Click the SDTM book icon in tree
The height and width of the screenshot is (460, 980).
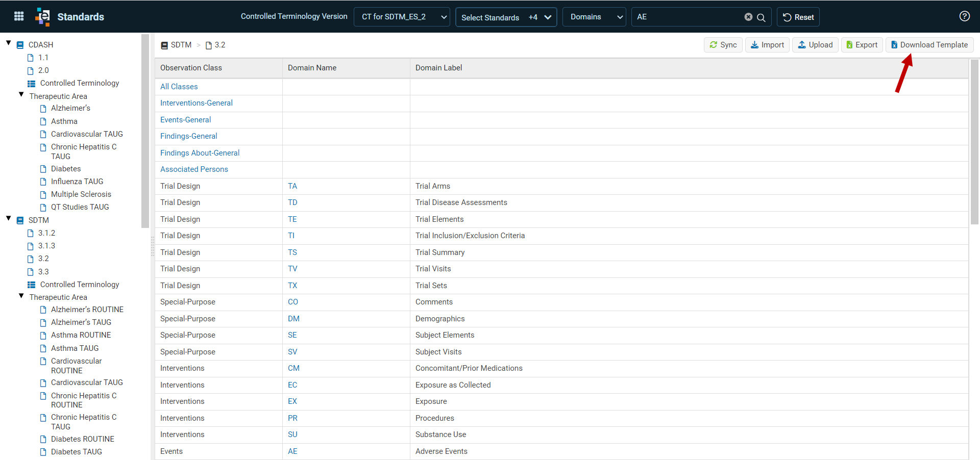click(x=20, y=220)
